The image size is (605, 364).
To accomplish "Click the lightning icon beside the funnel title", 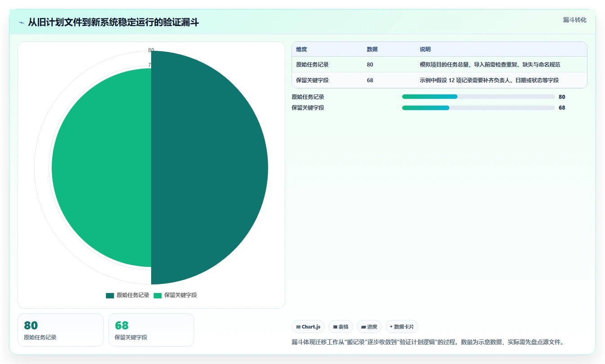I will (x=22, y=22).
